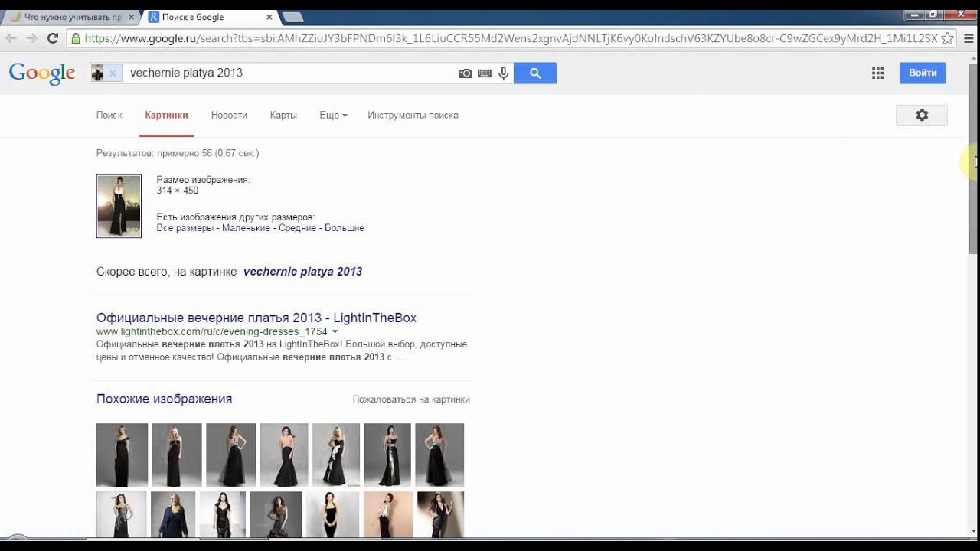Open third similar image in top row
Viewport: 980px width, 551px height.
point(230,455)
